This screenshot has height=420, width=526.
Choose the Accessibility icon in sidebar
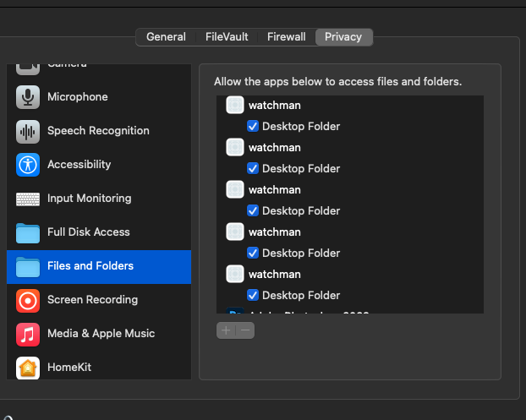pos(28,165)
